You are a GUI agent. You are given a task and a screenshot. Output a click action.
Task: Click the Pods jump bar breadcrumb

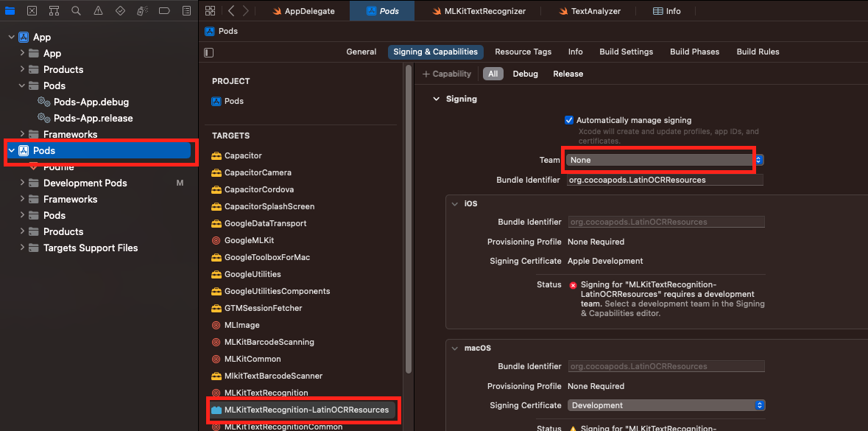pyautogui.click(x=222, y=31)
